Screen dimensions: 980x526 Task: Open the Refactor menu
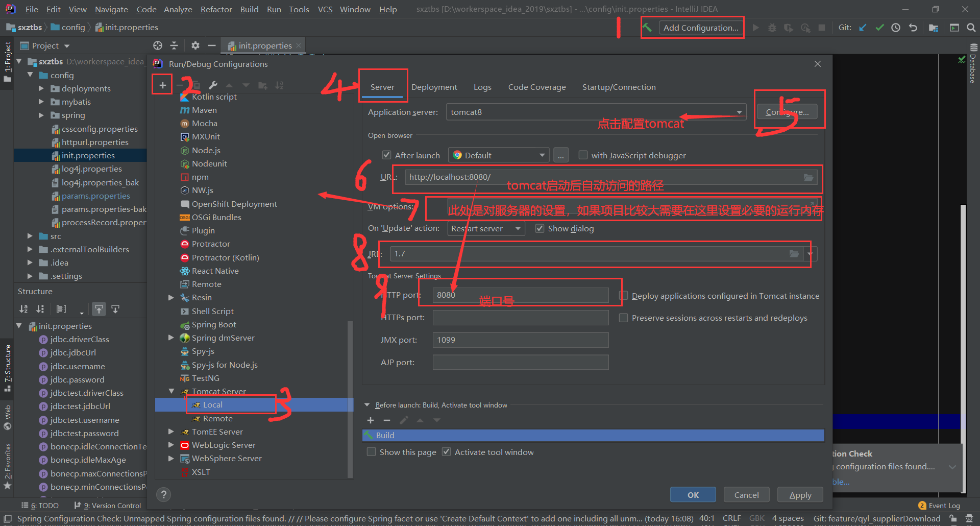pyautogui.click(x=216, y=9)
